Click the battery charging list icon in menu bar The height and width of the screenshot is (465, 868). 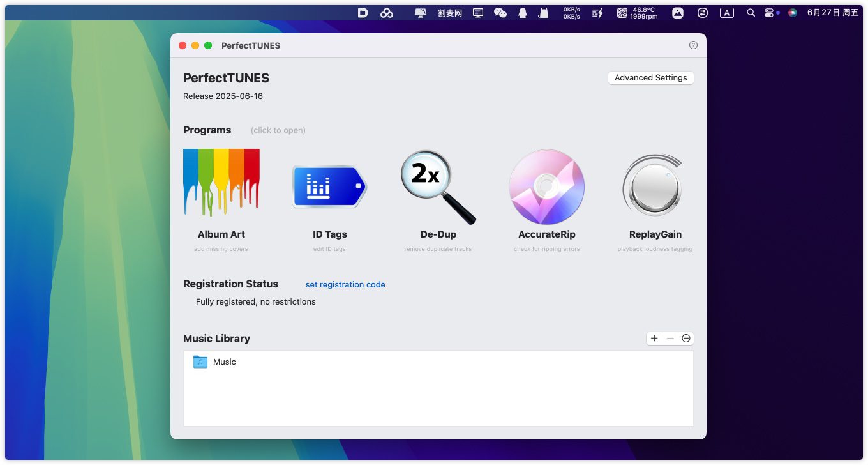pyautogui.click(x=597, y=13)
